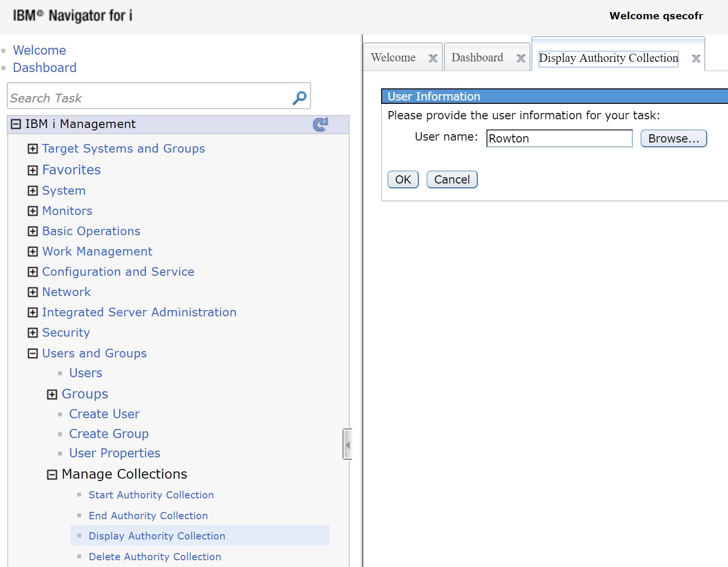
Task: Expand the Work Management node
Action: (32, 252)
